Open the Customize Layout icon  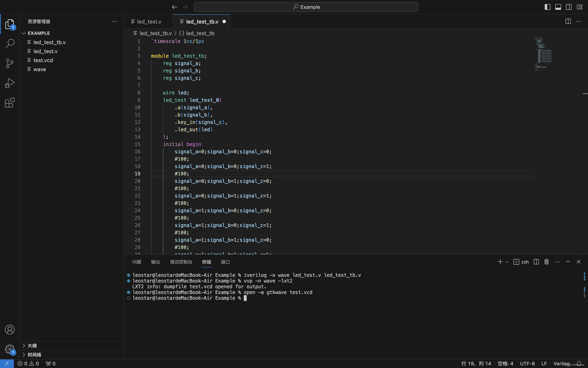click(x=580, y=7)
